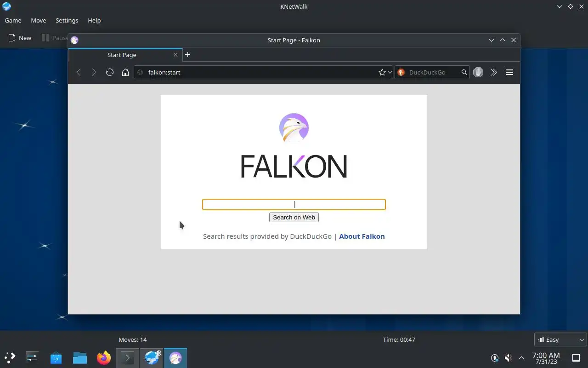588x368 pixels.
Task: Click the Moves: 14 status text
Action: click(133, 339)
